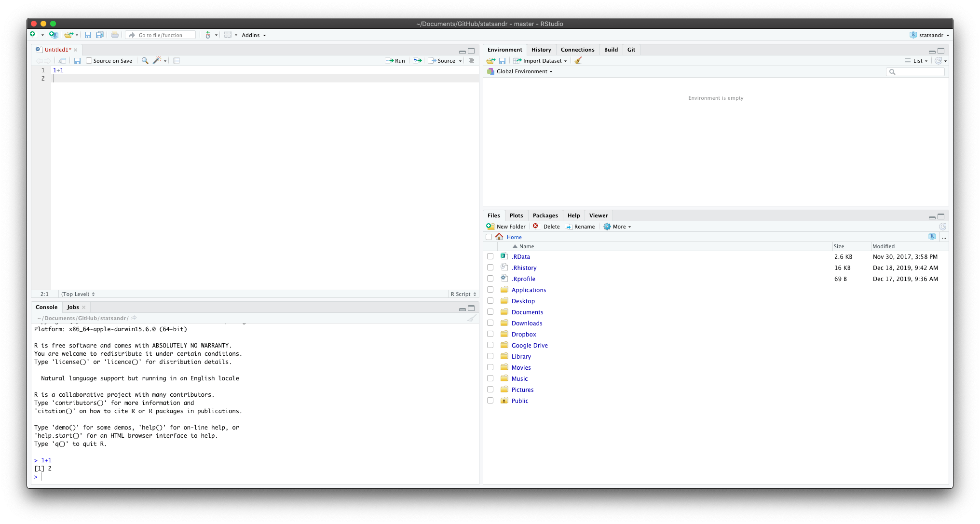Click save all documents icon in main toolbar

[x=100, y=35]
